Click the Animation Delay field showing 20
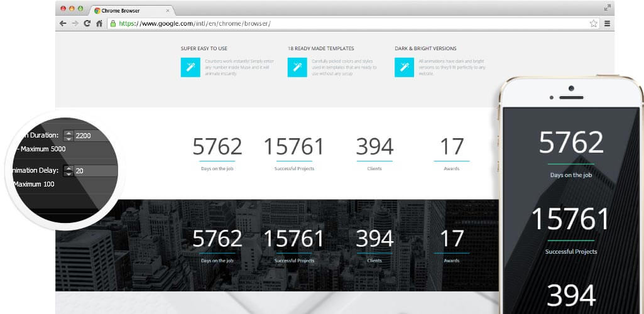The width and height of the screenshot is (644, 314). click(x=94, y=171)
